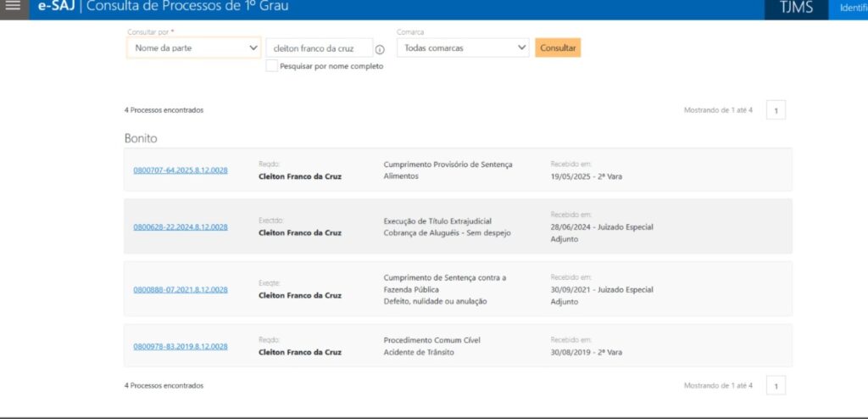Viewport: 868px width, 419px height.
Task: Open the Consultar por dropdown
Action: pyautogui.click(x=193, y=48)
